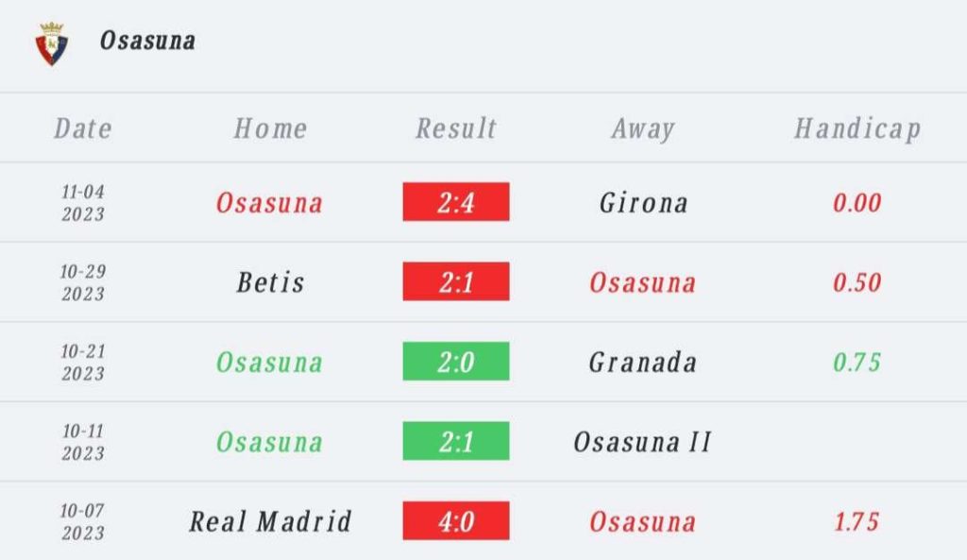Click the green 2:1 result badge

[456, 441]
